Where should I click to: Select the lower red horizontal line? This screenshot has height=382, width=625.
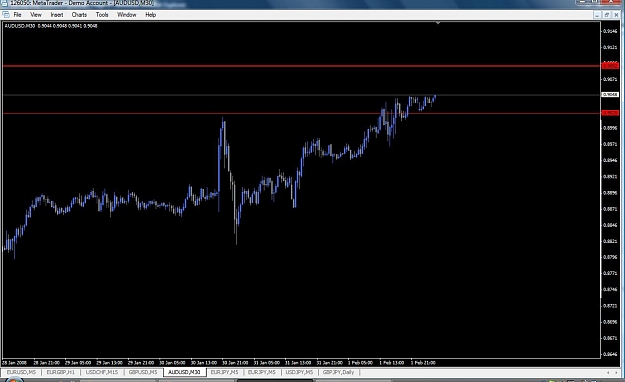click(301, 113)
